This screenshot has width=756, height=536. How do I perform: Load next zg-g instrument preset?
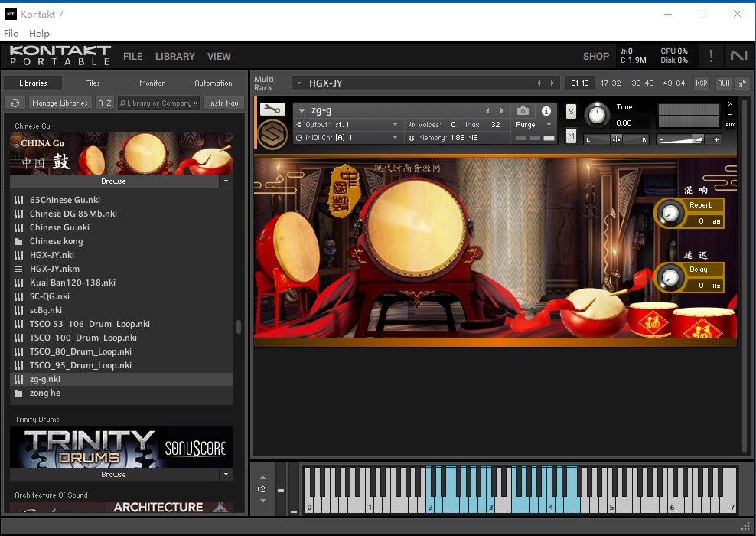click(502, 110)
